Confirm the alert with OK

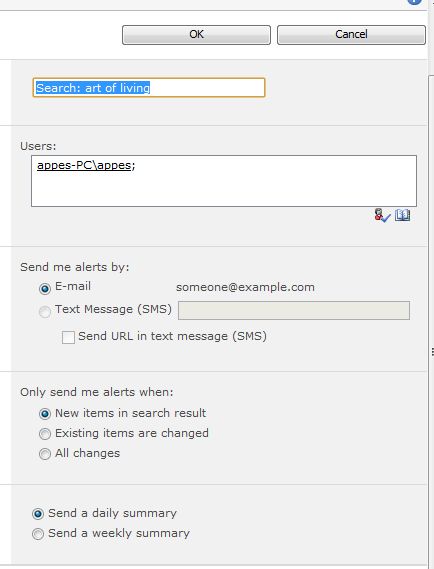point(196,35)
